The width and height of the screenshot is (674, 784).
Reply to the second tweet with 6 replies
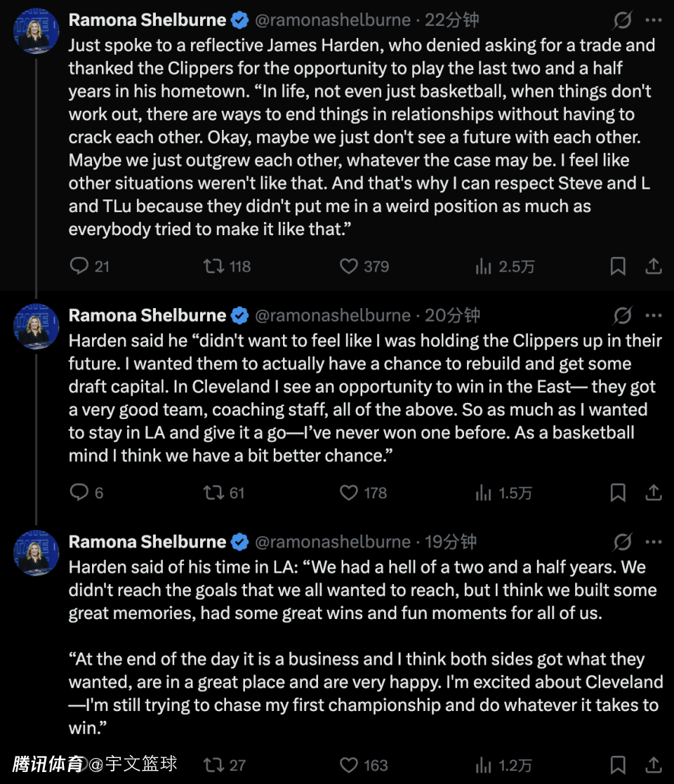pos(80,493)
